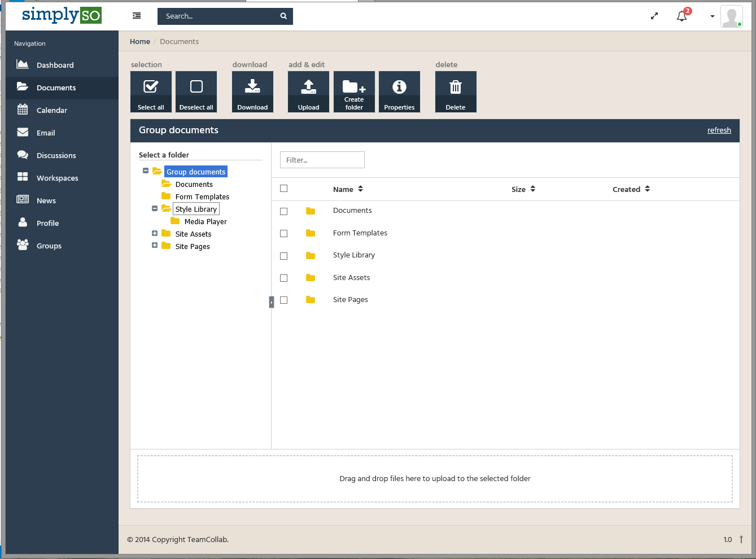Sort by the Created column
Viewport: 756px width, 559px height.
pyautogui.click(x=631, y=189)
